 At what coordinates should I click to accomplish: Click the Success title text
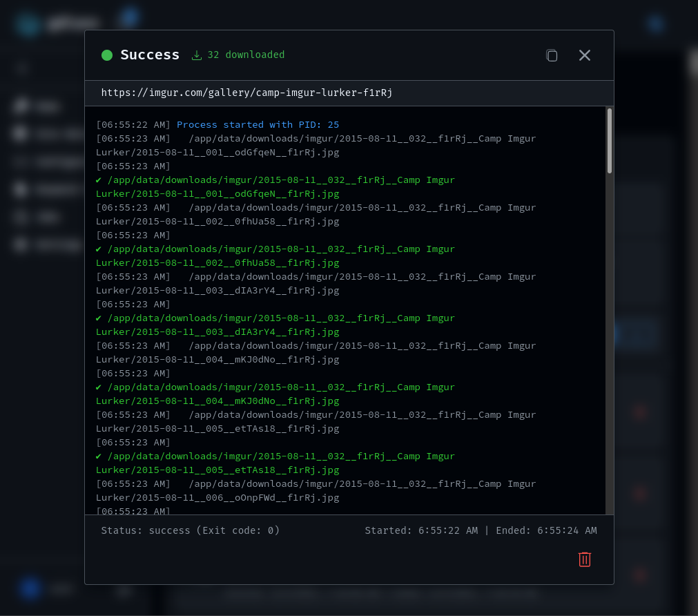click(x=150, y=55)
